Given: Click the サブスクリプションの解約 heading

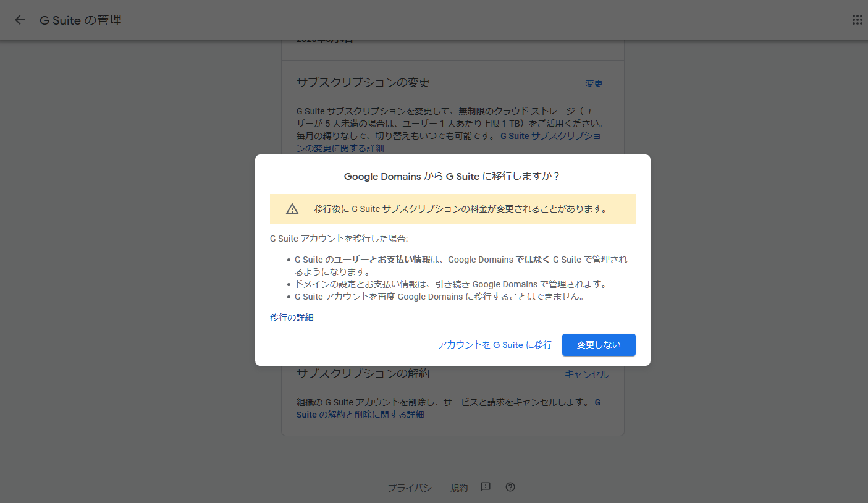Looking at the screenshot, I should [363, 373].
